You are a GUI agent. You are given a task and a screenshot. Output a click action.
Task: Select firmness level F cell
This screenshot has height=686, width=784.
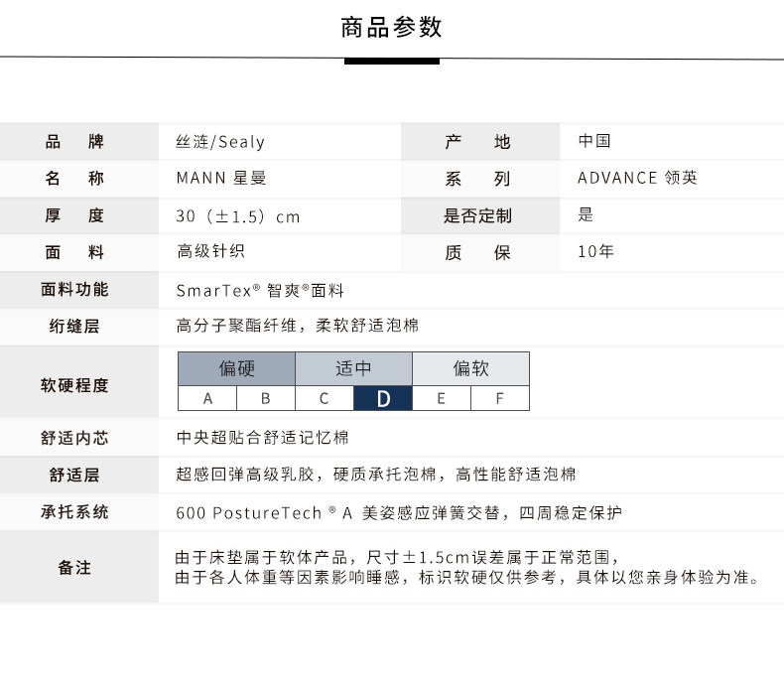pos(499,398)
